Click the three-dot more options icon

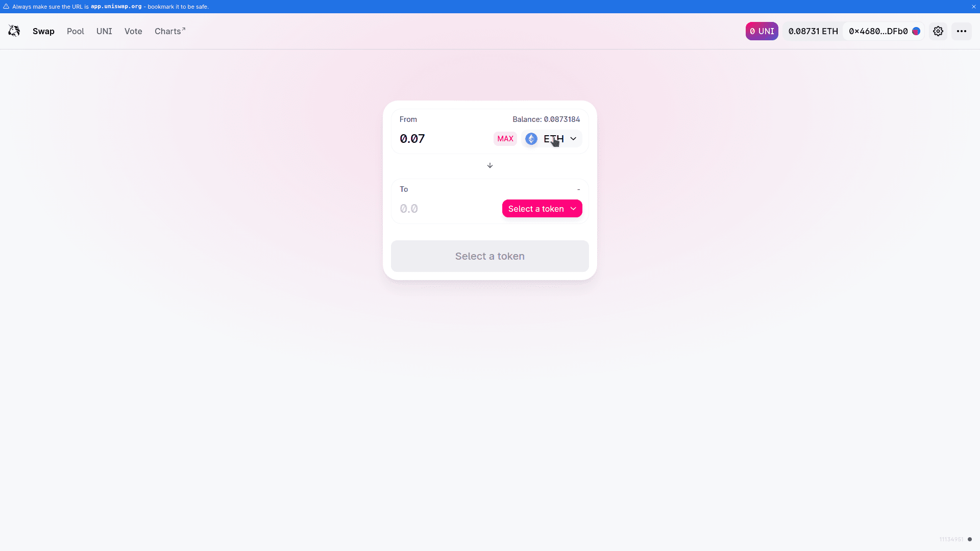point(961,31)
